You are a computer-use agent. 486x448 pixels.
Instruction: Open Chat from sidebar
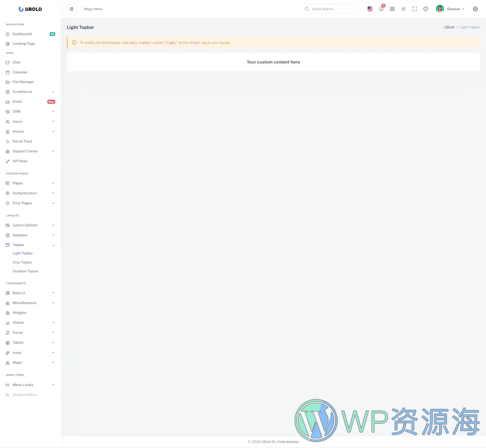[16, 62]
